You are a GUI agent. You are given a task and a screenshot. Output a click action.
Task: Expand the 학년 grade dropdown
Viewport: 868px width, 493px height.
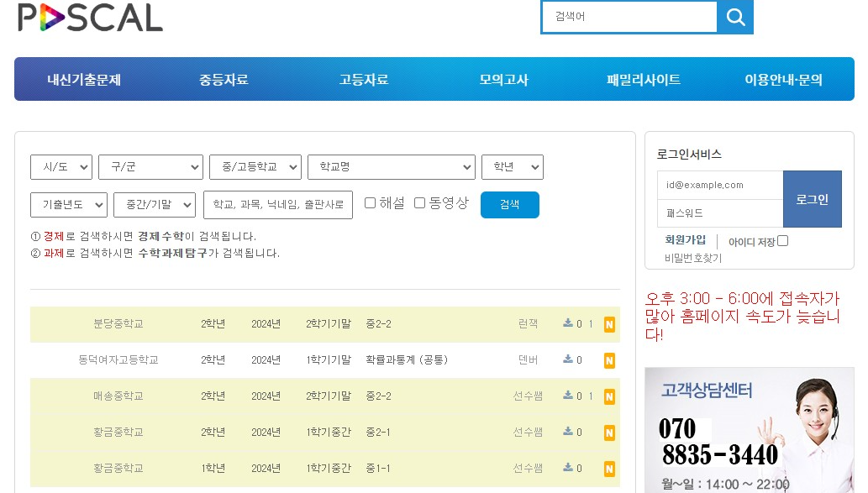pos(512,166)
